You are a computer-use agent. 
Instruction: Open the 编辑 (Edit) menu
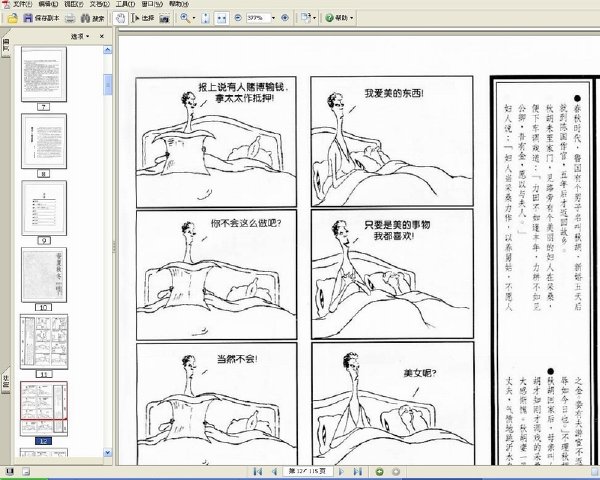coord(48,4)
